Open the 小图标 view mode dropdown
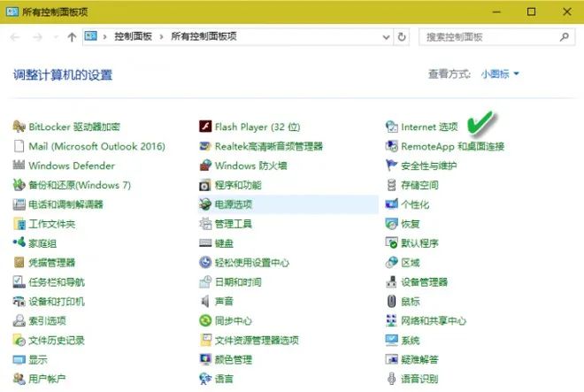The width and height of the screenshot is (584, 392). [x=500, y=73]
